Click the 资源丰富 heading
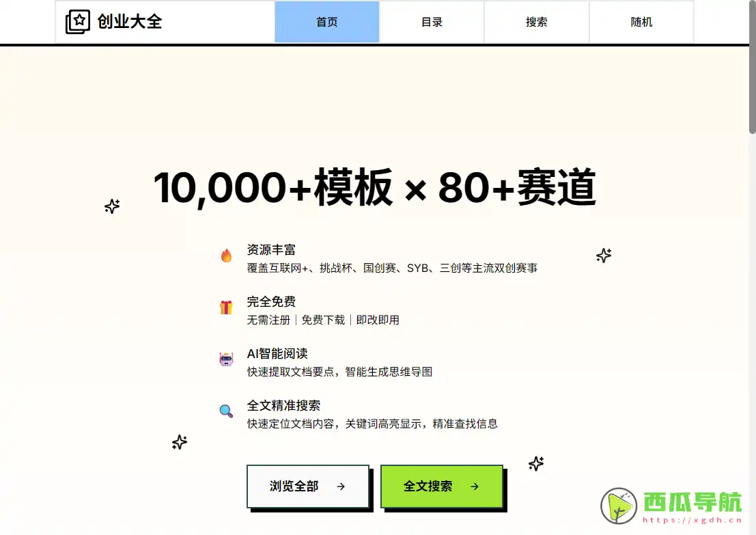The height and width of the screenshot is (535, 756). pyautogui.click(x=271, y=250)
